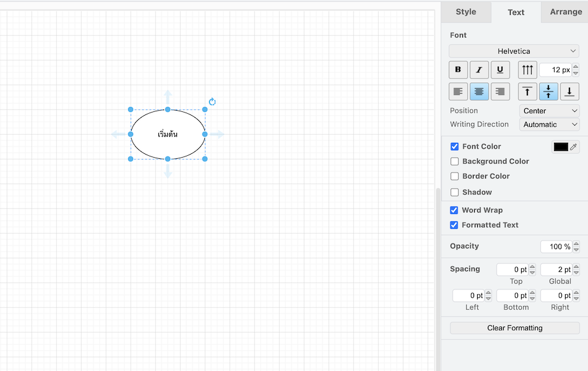Open the Position dropdown set to Center

(x=550, y=111)
